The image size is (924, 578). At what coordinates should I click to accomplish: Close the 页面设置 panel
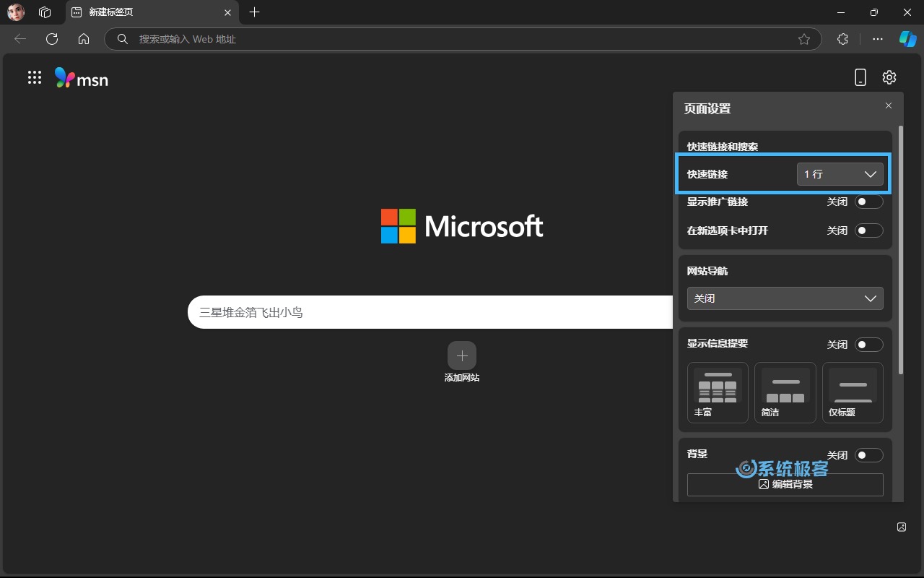(x=889, y=105)
